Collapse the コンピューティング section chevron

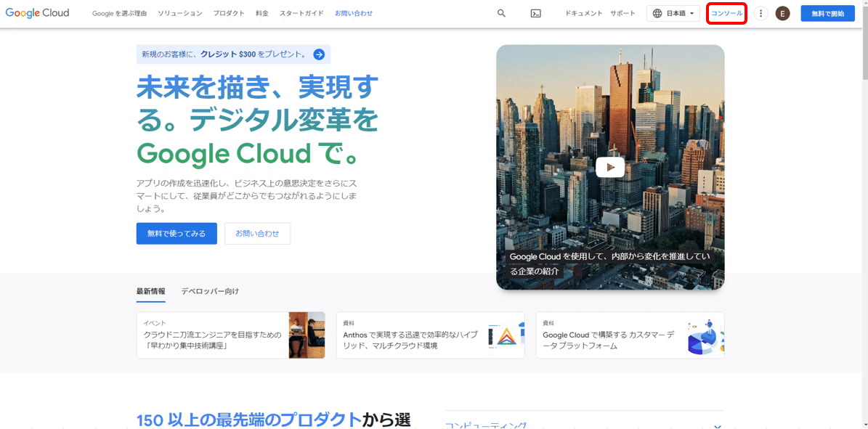[718, 426]
